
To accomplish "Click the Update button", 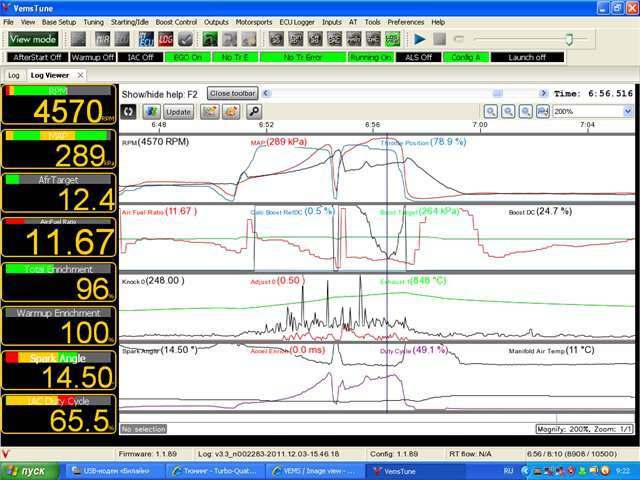I will (179, 112).
